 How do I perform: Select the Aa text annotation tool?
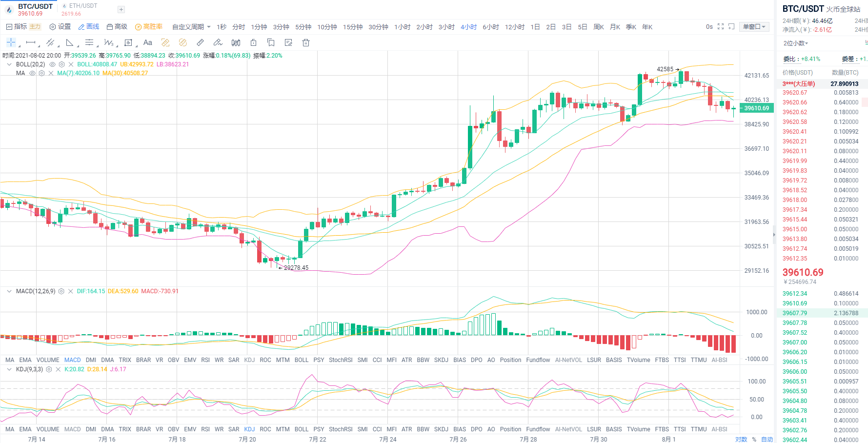pyautogui.click(x=148, y=42)
